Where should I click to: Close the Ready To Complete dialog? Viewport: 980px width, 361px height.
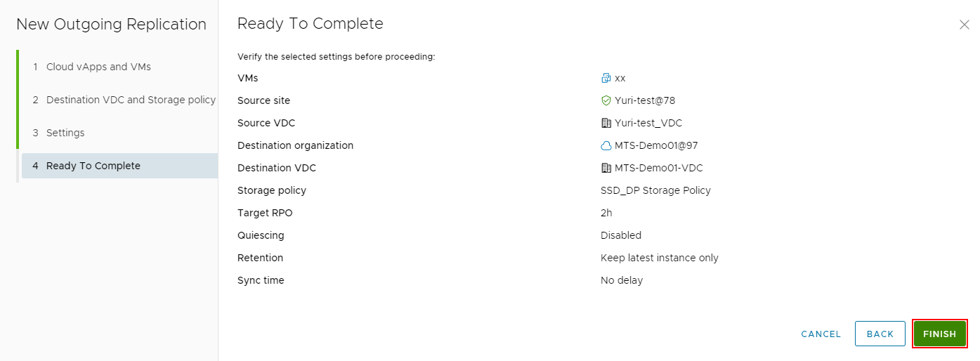965,25
